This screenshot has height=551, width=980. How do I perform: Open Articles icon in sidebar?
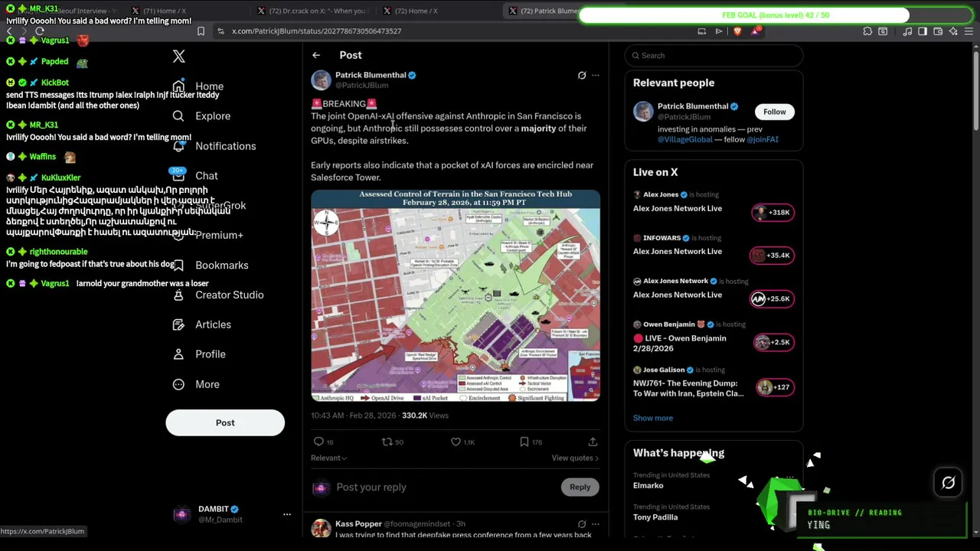[178, 324]
